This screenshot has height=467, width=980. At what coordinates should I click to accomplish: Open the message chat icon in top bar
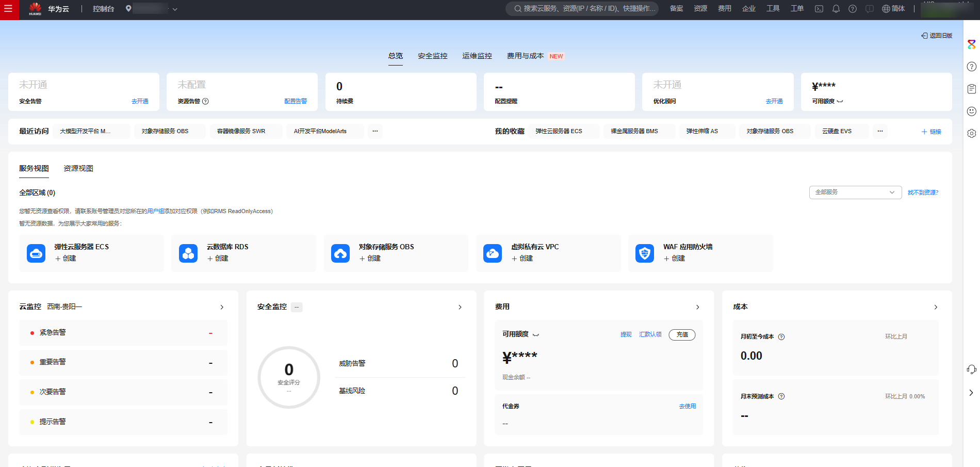[x=870, y=9]
